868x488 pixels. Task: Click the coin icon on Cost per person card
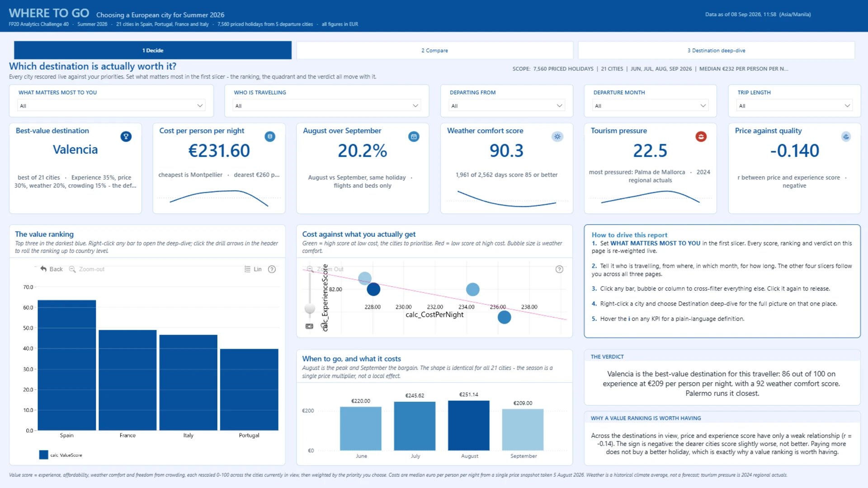[270, 136]
